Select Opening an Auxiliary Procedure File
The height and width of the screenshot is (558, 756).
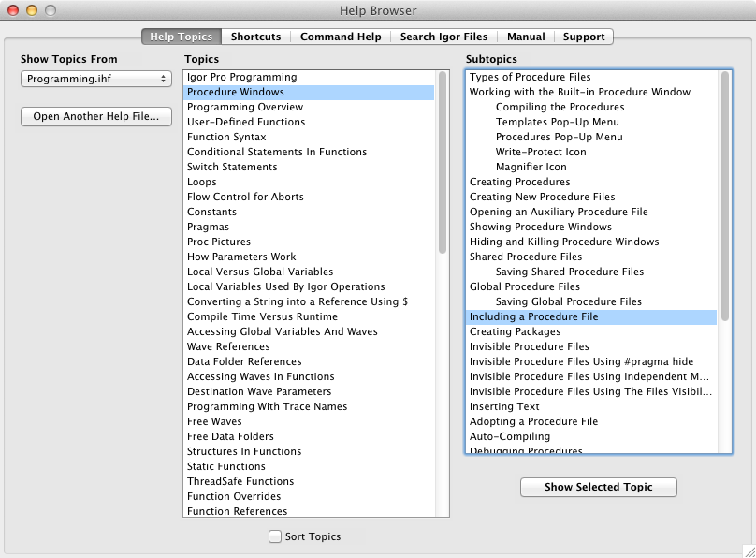[591, 212]
